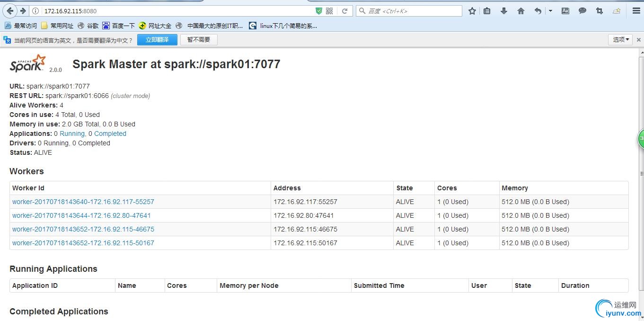
Task: Go back using the browser back arrow
Action: coord(10,11)
